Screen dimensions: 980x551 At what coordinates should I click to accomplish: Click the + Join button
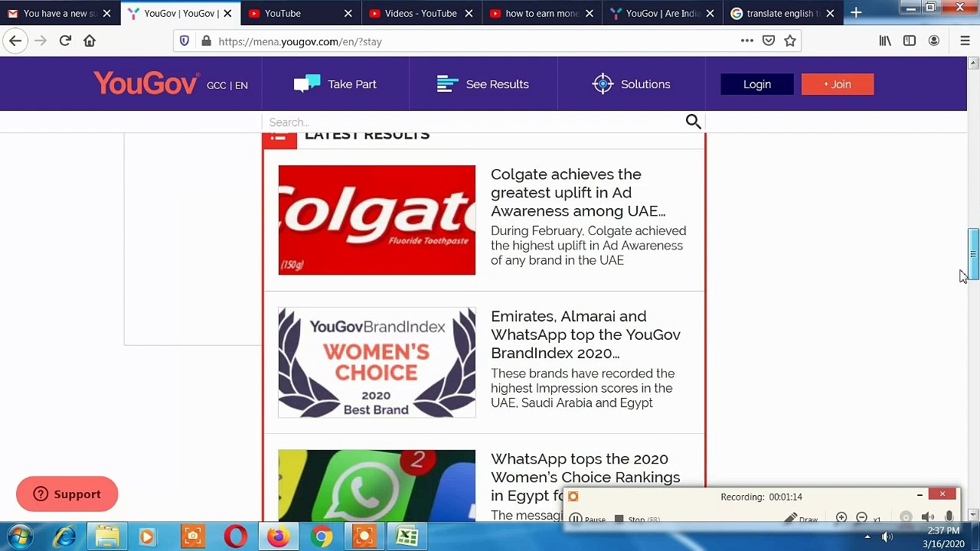(838, 84)
